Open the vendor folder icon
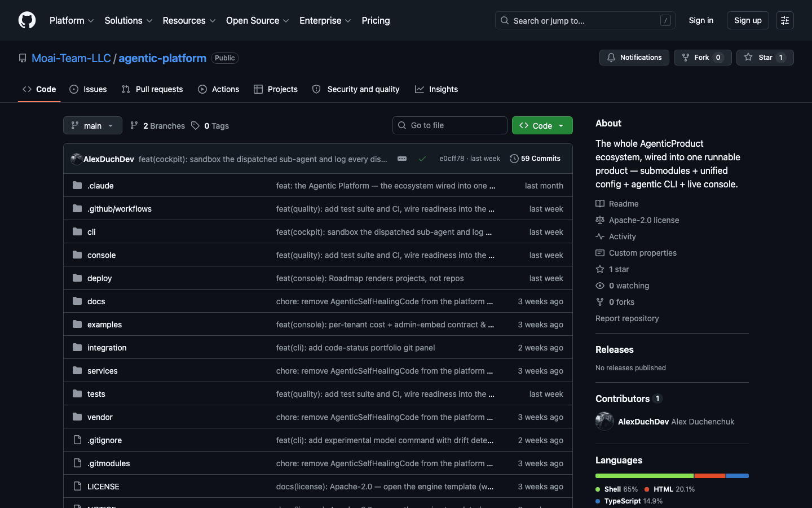The width and height of the screenshot is (812, 508). (77, 417)
